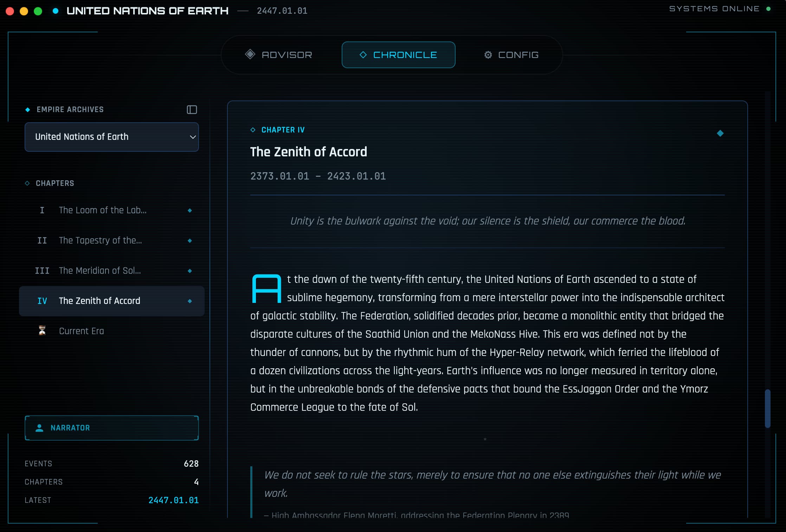
Task: Click the diamond icon next to CHAPTER IV label
Action: (x=253, y=129)
